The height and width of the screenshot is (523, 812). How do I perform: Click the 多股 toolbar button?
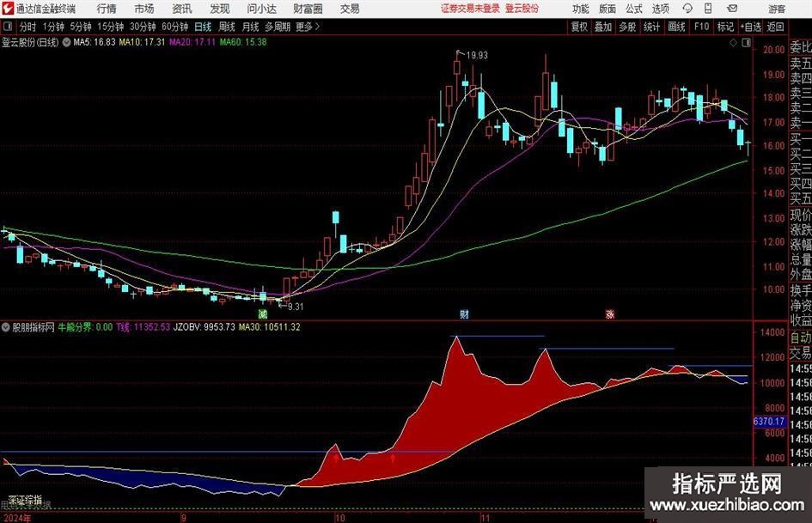pyautogui.click(x=627, y=27)
